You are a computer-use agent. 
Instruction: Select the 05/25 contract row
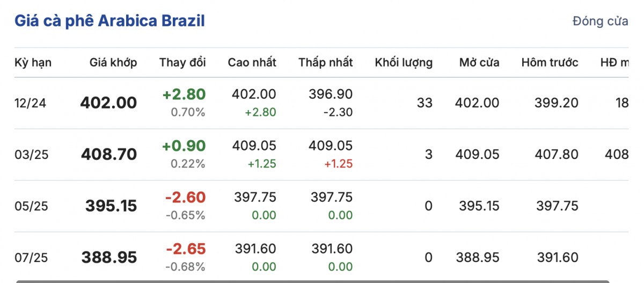click(31, 206)
